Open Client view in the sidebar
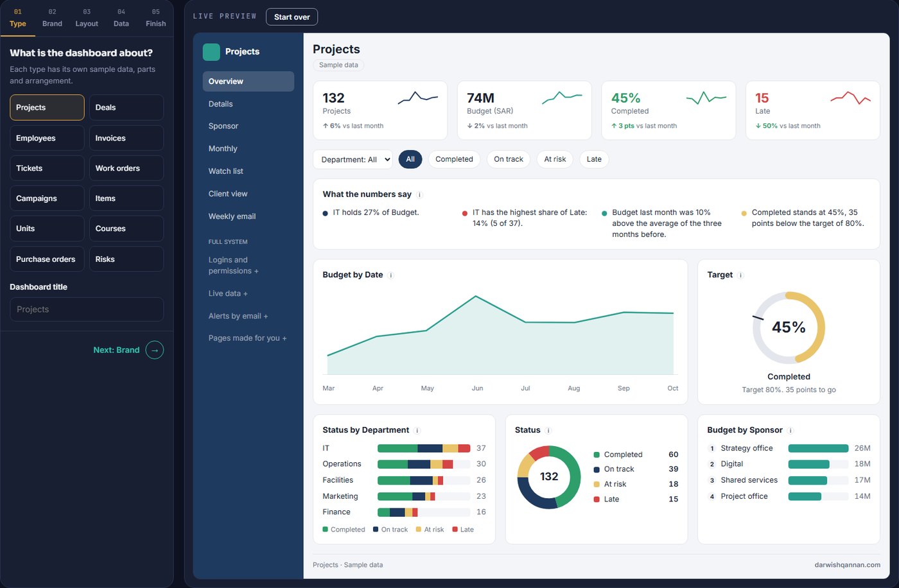Viewport: 899px width, 588px height. (249, 194)
